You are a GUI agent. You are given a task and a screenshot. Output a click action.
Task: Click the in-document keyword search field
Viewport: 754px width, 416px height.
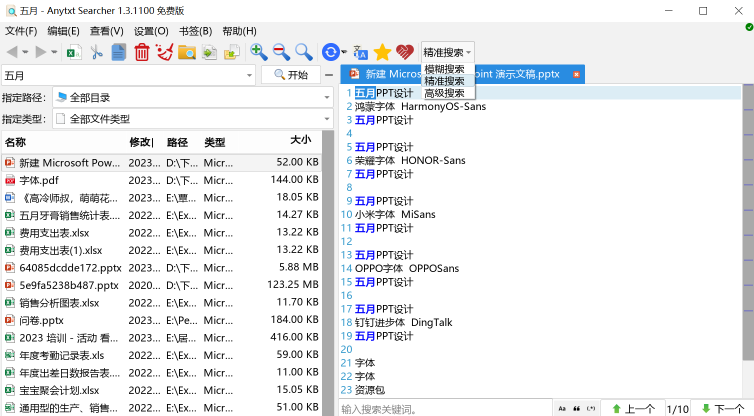[445, 409]
